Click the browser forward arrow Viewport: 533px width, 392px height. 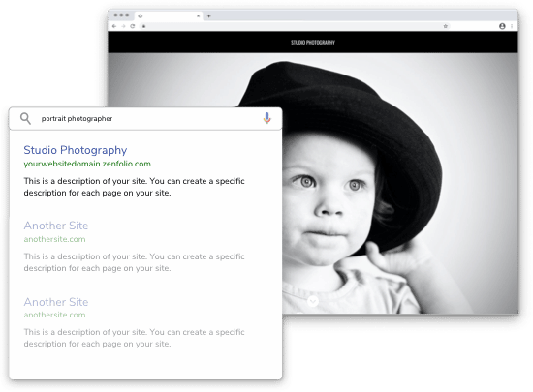tap(123, 26)
